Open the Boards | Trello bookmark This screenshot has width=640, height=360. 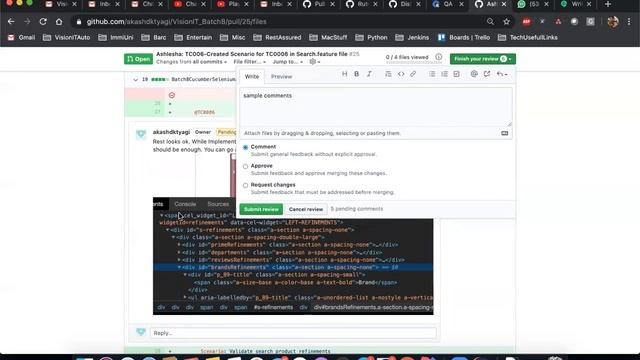464,38
